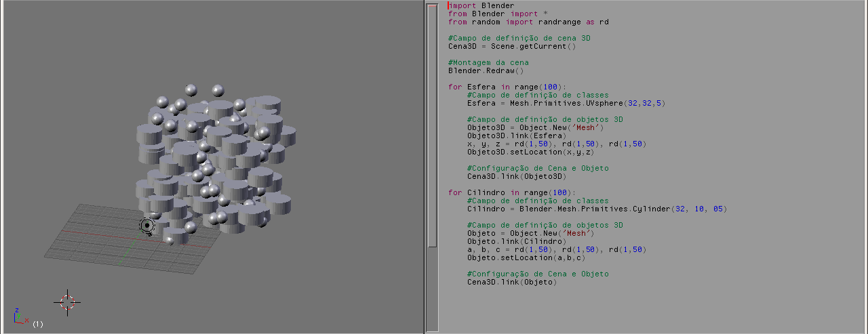Click the line 'Cena3D = Scene.getCurrent()'
868x334 pixels.
512,46
